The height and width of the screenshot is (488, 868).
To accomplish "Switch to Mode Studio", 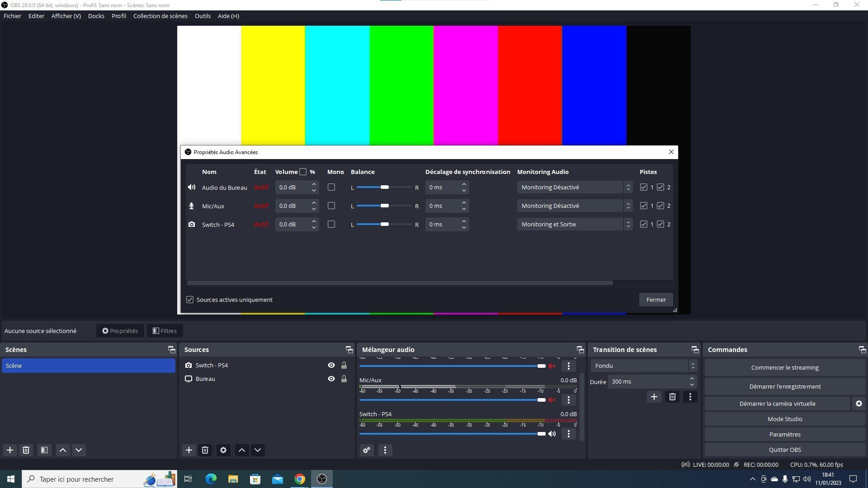I will coord(785,419).
